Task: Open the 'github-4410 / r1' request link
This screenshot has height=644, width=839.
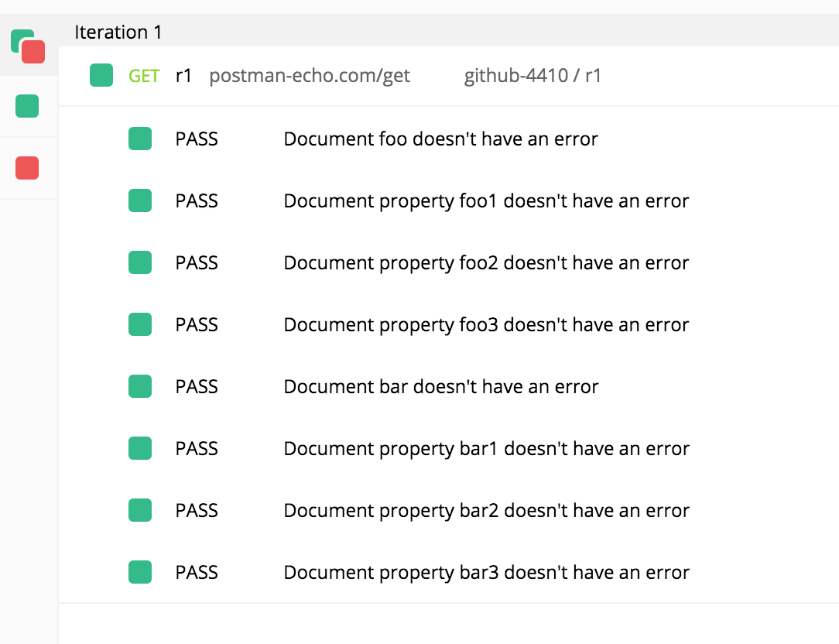Action: 533,75
